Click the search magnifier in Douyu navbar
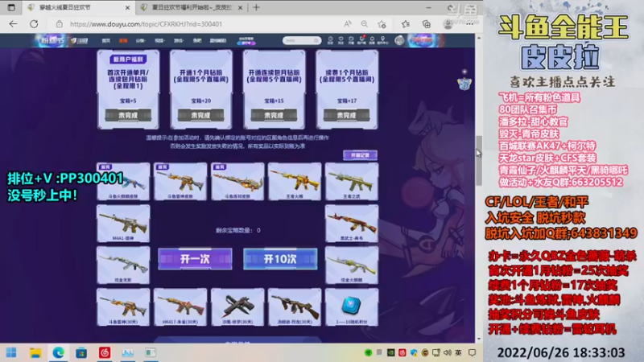 (x=316, y=40)
